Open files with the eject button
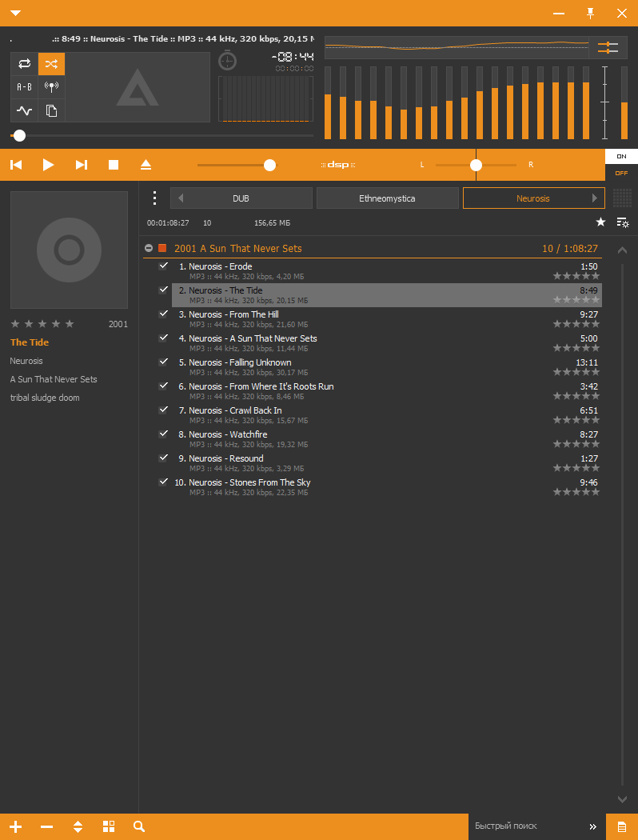638x840 pixels. [x=146, y=165]
